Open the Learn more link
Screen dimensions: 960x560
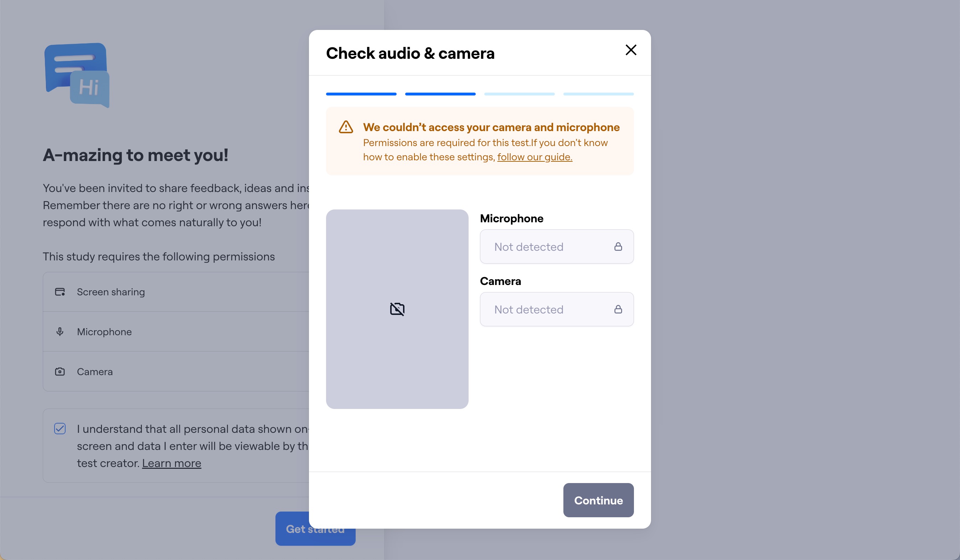(171, 463)
